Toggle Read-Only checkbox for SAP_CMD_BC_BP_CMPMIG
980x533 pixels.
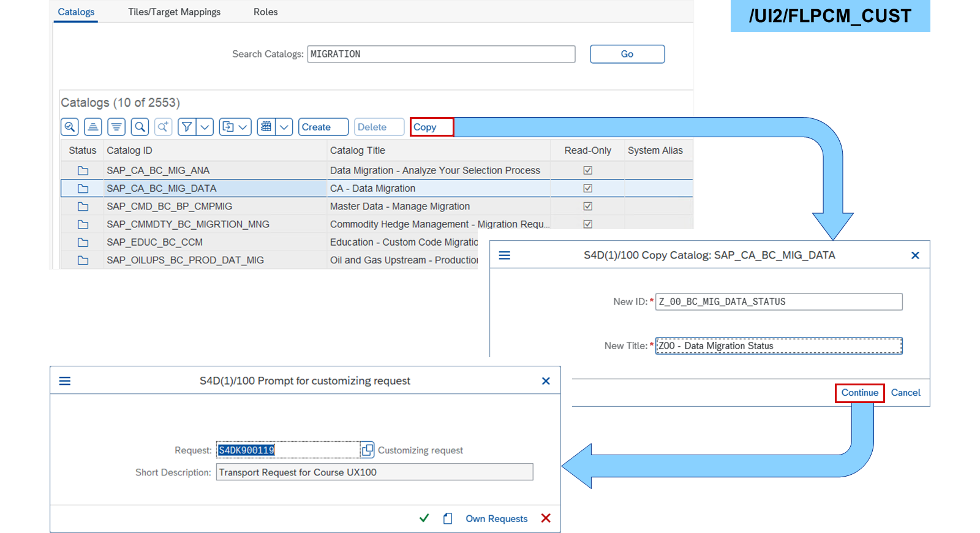coord(588,206)
